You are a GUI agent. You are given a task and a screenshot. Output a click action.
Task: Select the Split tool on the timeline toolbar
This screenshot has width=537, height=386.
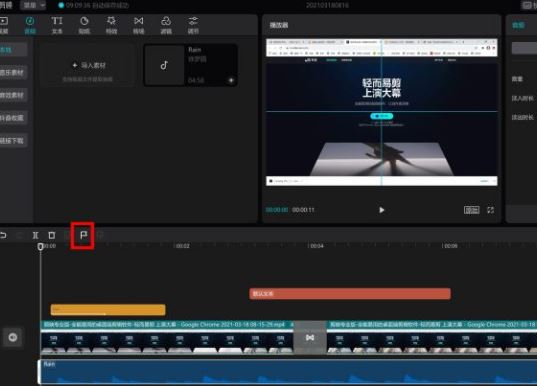click(35, 235)
